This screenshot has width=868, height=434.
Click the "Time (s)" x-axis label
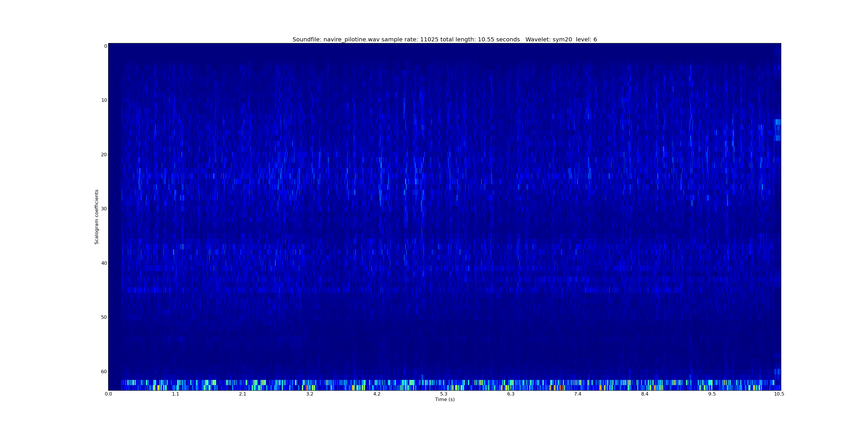coord(444,400)
